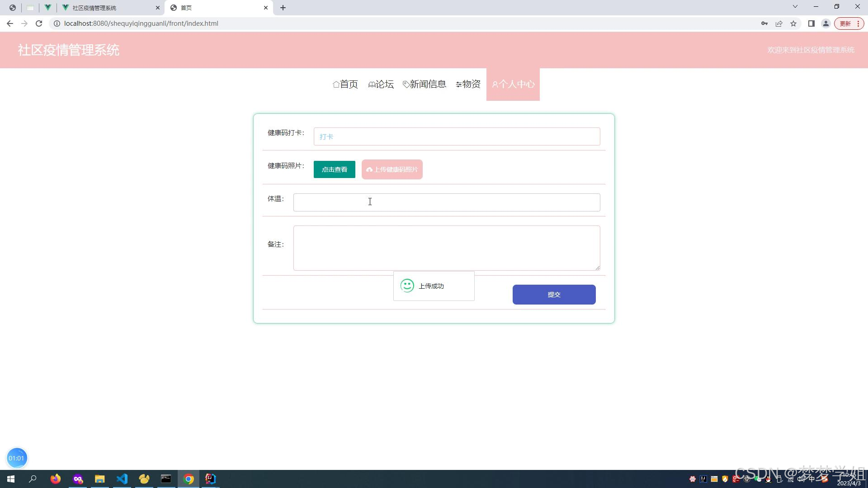Open the password key icon in address bar

(764, 23)
